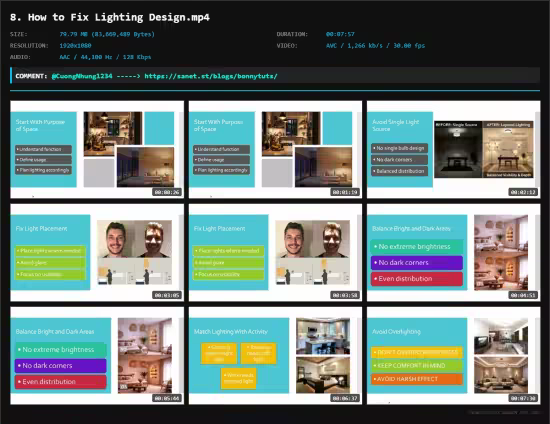
Task: Click thumbnail timestamped 00:06:37
Action: [275, 356]
